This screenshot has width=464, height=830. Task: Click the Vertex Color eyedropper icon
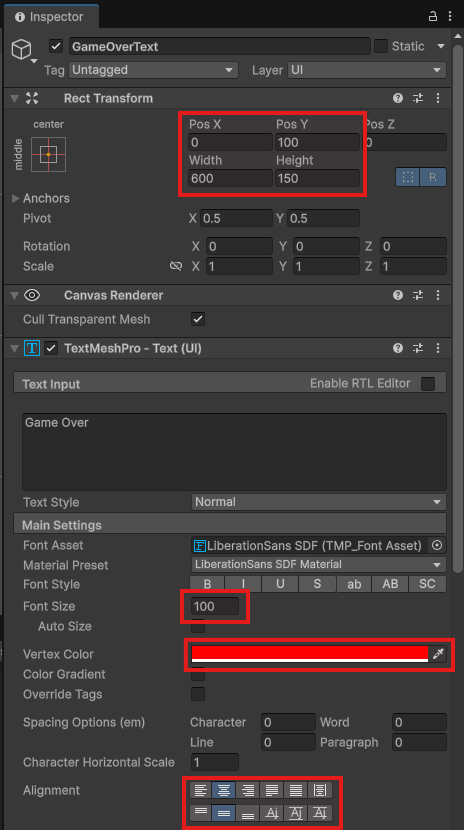(438, 654)
